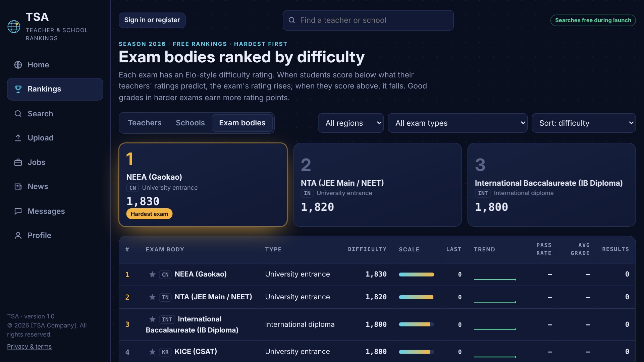Open the NEEA (Gaokao) top card

tap(203, 185)
